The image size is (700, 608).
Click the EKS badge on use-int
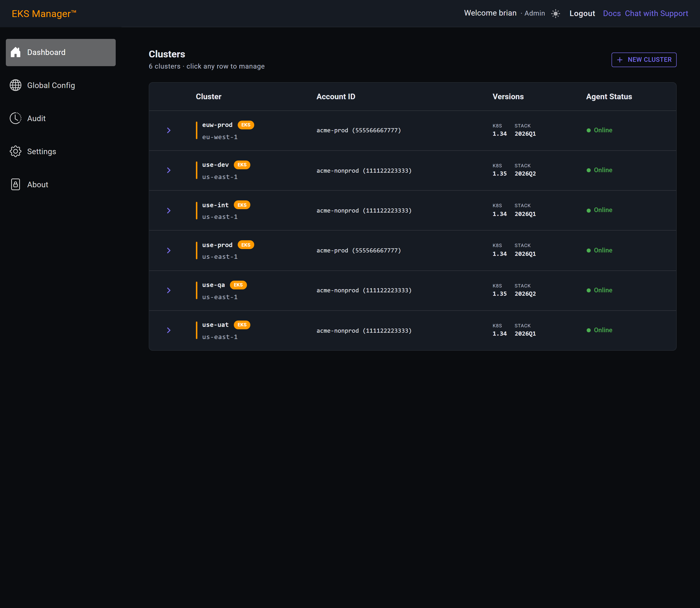tap(242, 205)
